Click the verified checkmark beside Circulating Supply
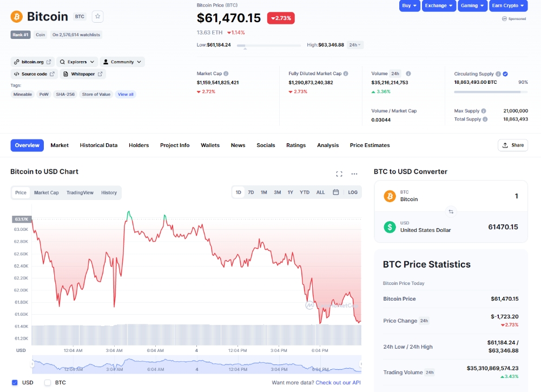The width and height of the screenshot is (541, 392). 505,74
